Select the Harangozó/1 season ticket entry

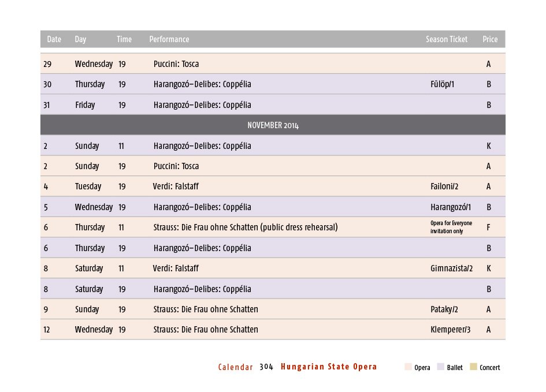451,207
